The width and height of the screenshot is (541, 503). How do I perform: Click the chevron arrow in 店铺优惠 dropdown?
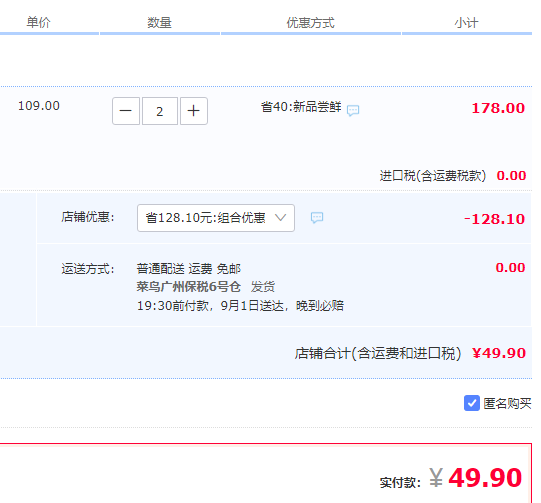pyautogui.click(x=280, y=217)
